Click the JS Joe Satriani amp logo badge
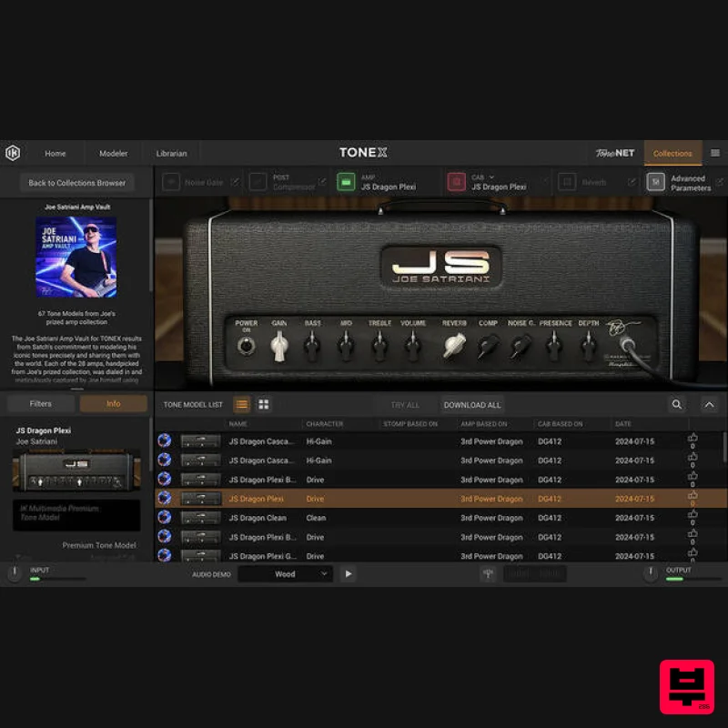 click(441, 267)
